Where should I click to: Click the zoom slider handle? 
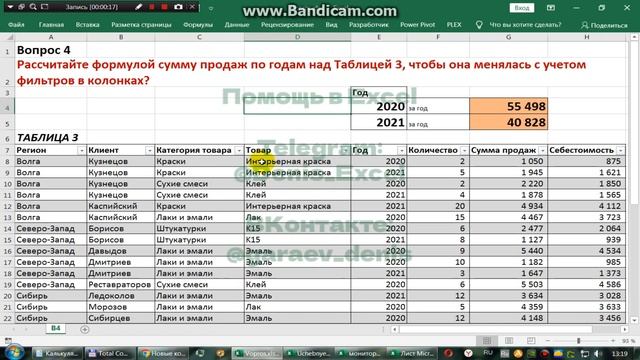[578, 341]
